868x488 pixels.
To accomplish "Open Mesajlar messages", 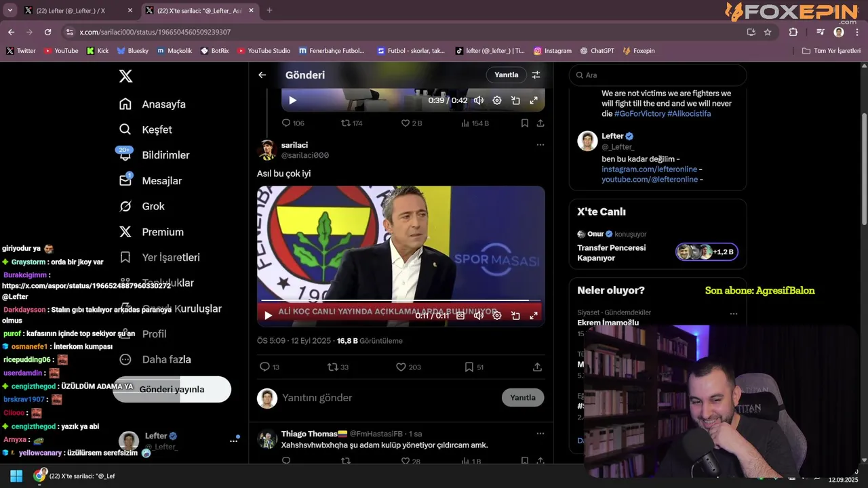I will (150, 181).
